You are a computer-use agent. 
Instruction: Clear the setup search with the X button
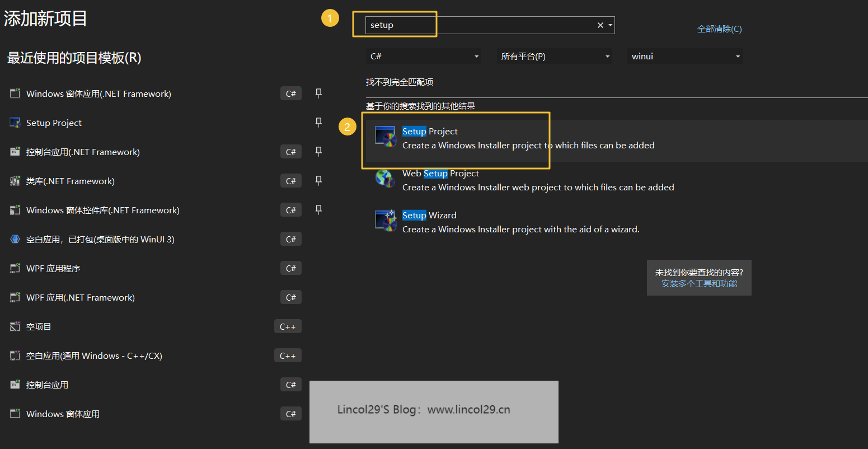(x=599, y=25)
